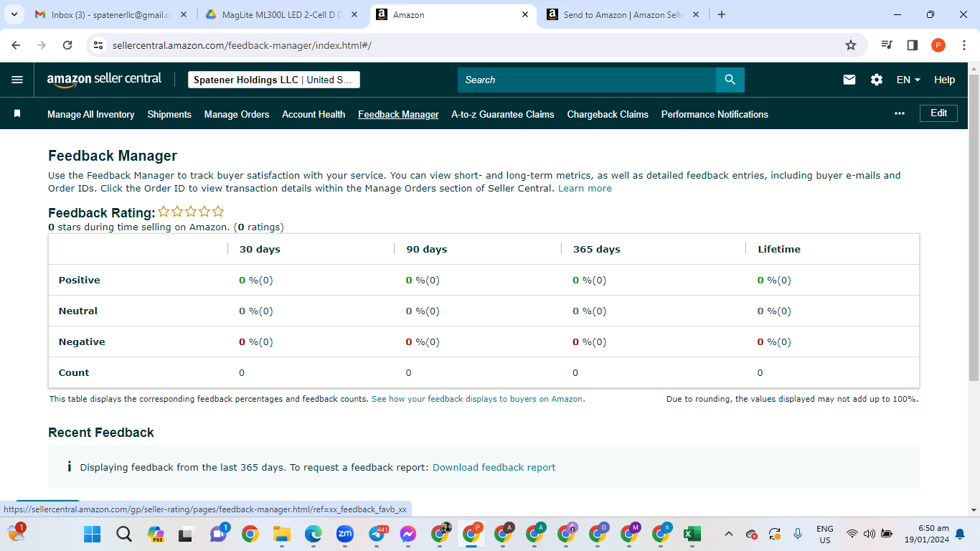Click the bookmark flag in the favorites bar

point(17,113)
